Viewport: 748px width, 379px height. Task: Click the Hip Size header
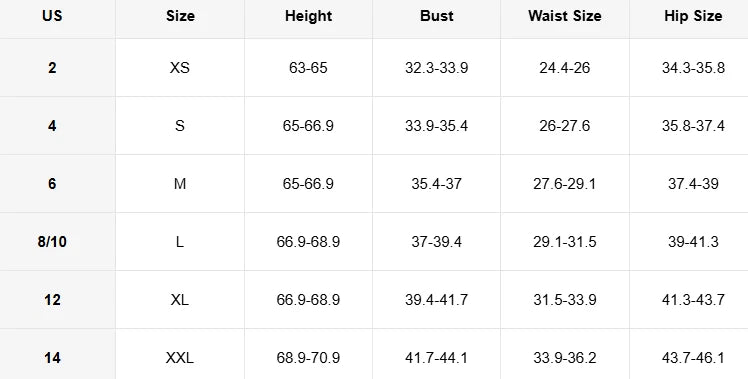(x=693, y=16)
